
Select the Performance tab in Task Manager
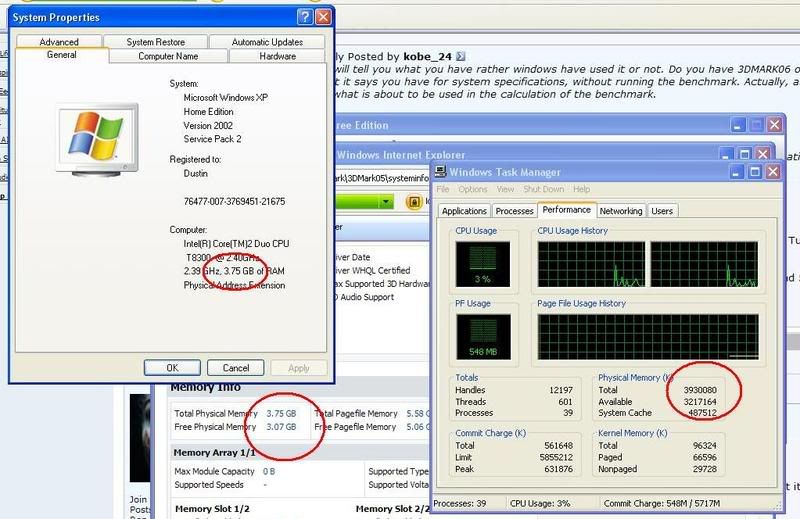566,210
